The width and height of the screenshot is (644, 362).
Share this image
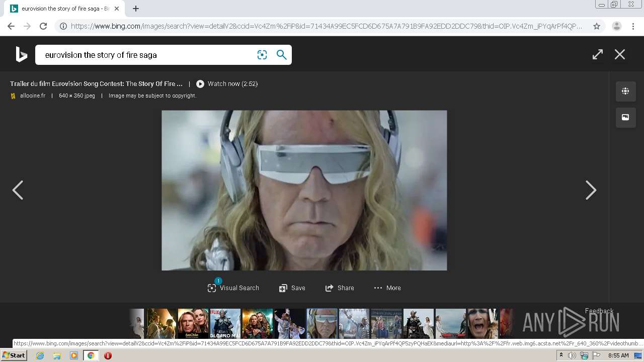tap(340, 288)
